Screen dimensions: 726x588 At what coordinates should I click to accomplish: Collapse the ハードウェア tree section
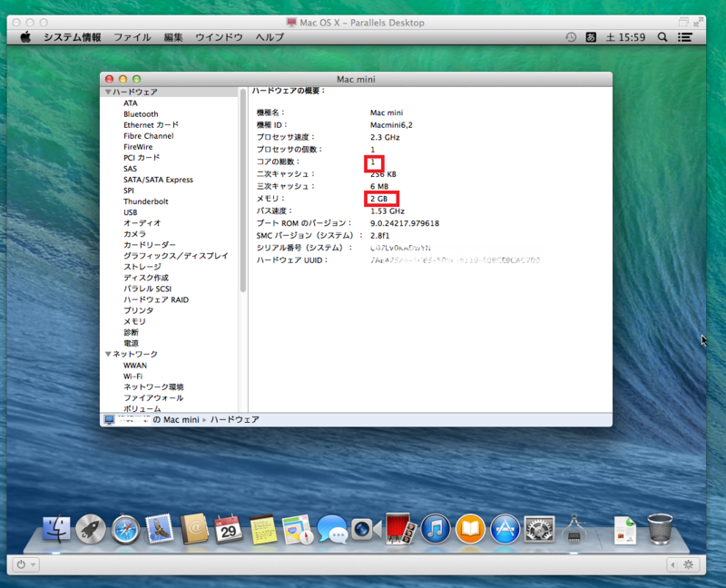click(108, 92)
